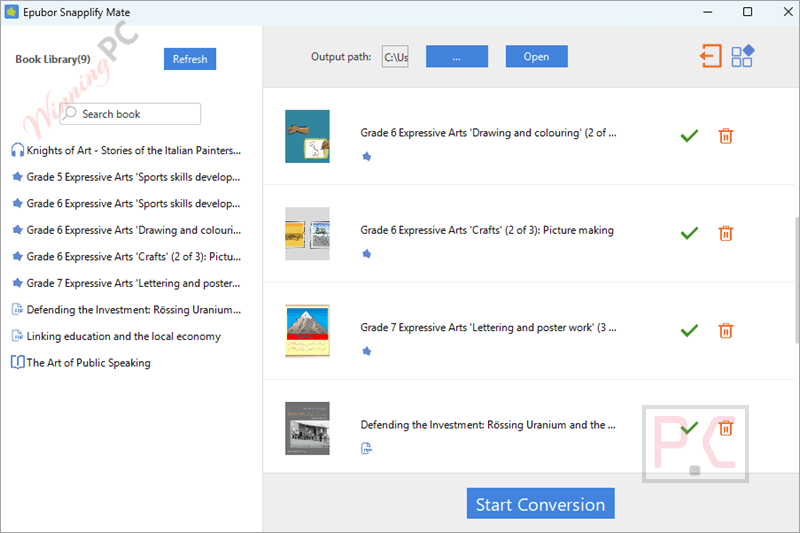The width and height of the screenshot is (800, 533).
Task: Click badge icon beside Grade 6 Sports skills
Action: (17, 204)
